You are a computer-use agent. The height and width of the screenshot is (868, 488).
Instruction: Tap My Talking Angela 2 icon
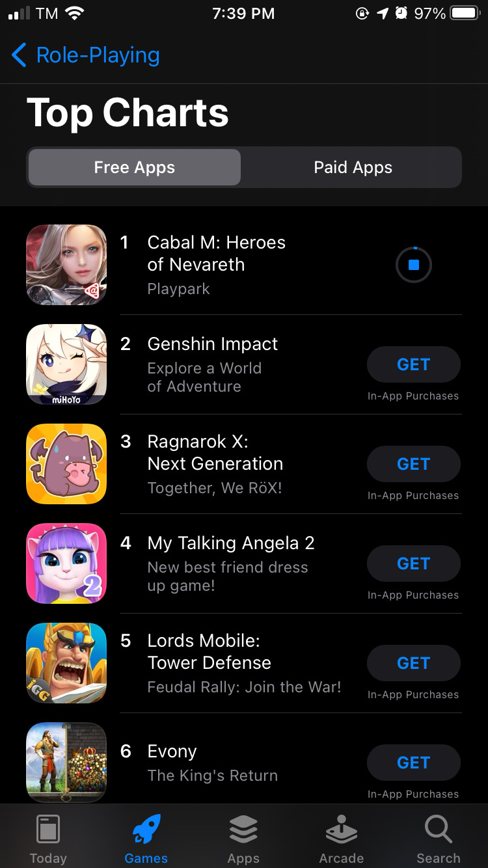[x=66, y=563]
